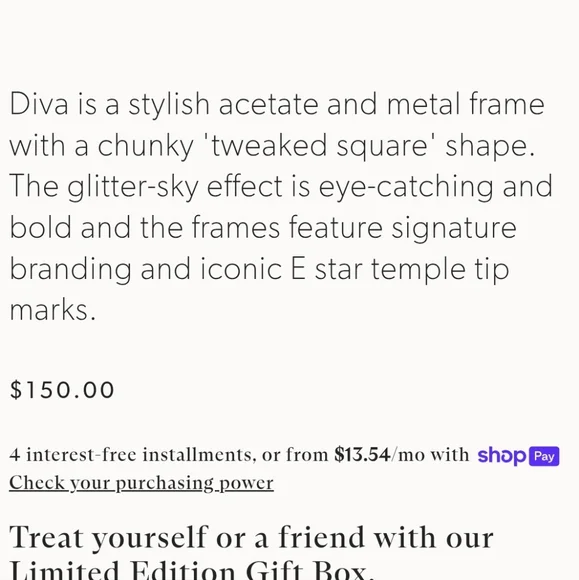
Task: Click the purple Pay badge
Action: (544, 456)
